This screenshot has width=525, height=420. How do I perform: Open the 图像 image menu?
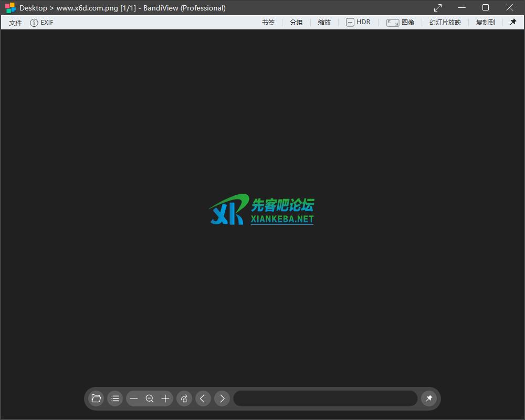coord(407,22)
